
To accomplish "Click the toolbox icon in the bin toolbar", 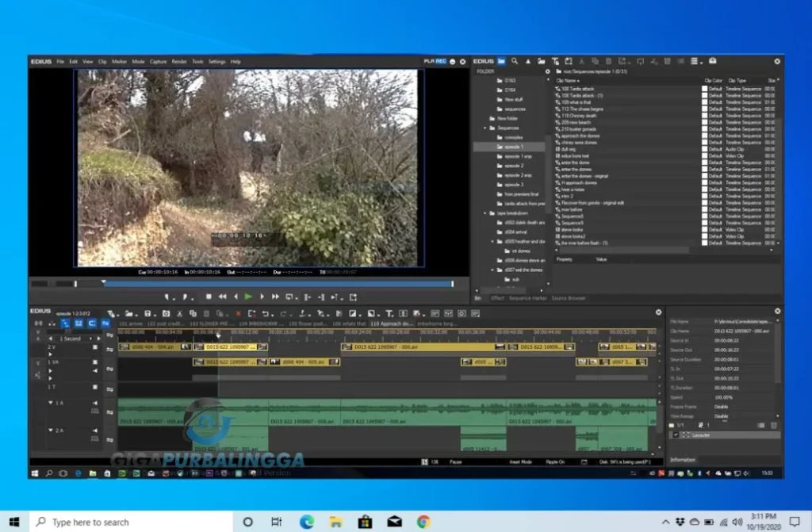I will (x=712, y=61).
